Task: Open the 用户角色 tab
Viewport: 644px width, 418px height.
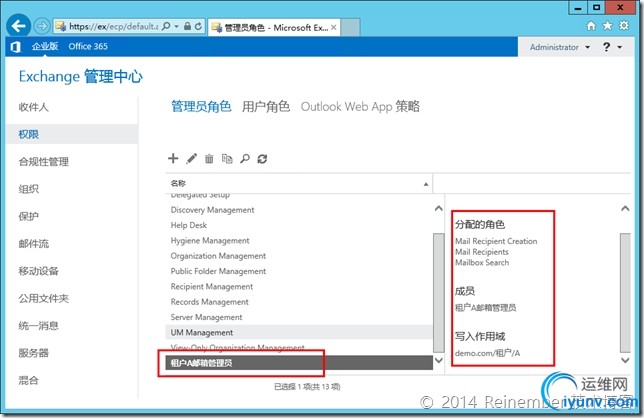Action: (266, 107)
